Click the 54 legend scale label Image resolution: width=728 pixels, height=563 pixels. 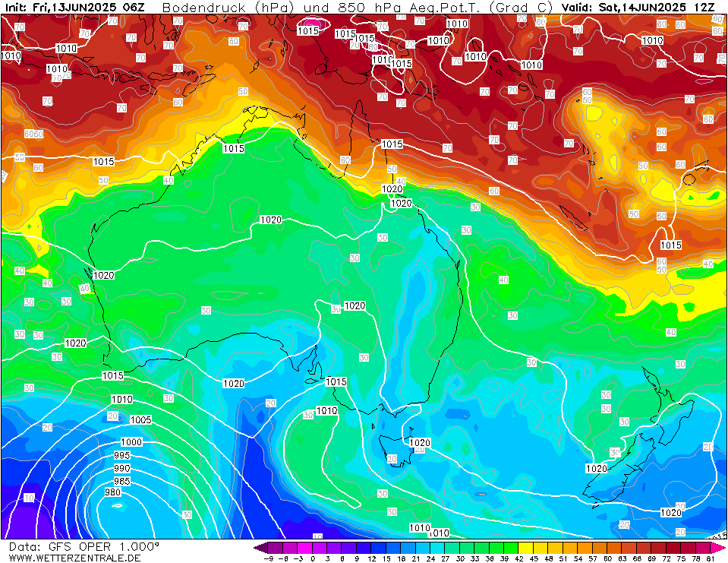pos(578,558)
